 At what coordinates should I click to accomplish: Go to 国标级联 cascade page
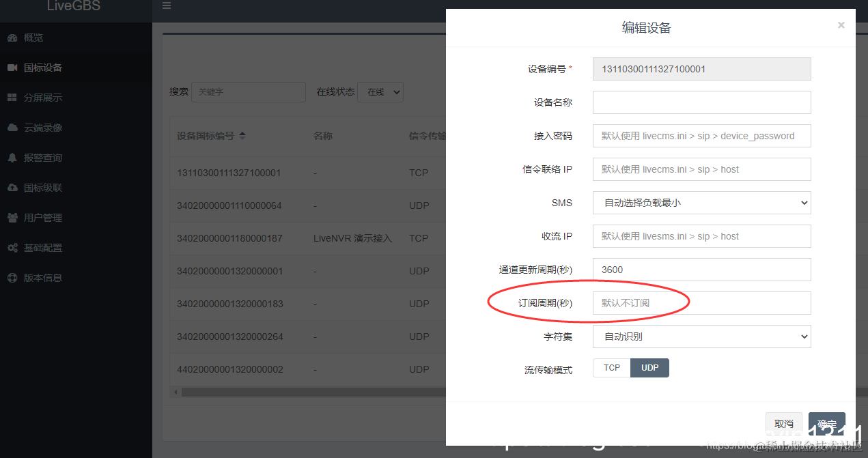coord(76,188)
